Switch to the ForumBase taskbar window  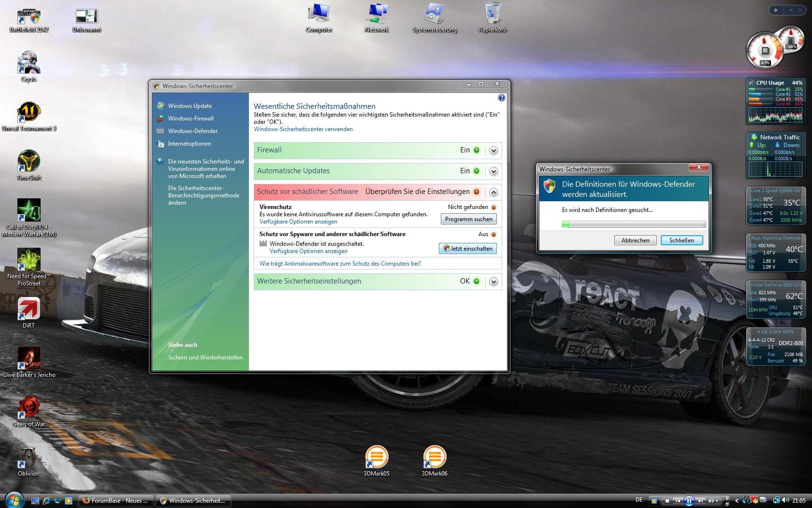(x=116, y=501)
